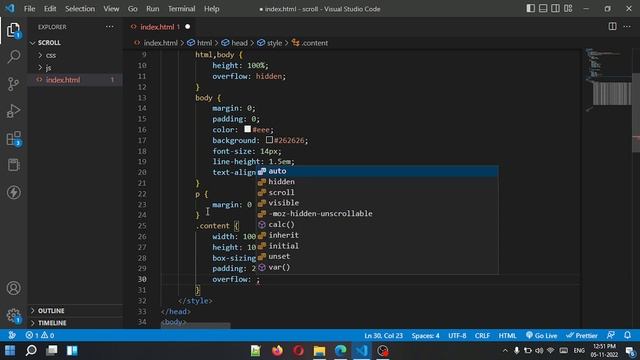Viewport: 640px width, 360px height.
Task: Open the notebook-style icon in activity bar
Action: [x=13, y=165]
